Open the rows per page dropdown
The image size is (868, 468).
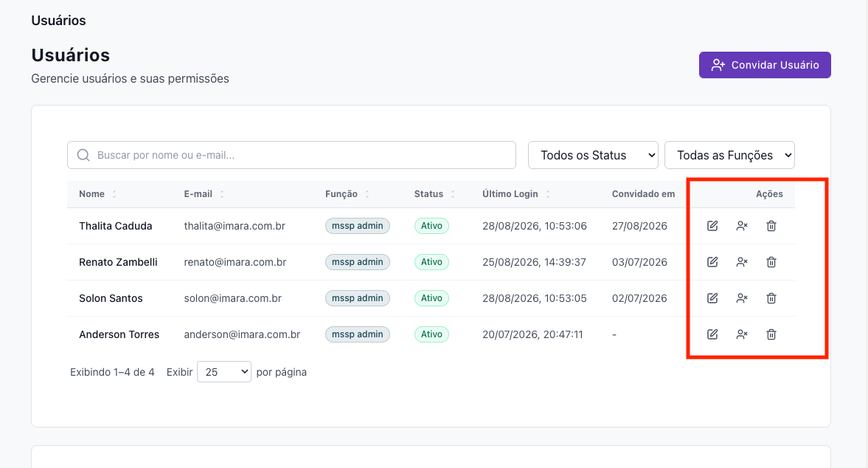pyautogui.click(x=224, y=372)
